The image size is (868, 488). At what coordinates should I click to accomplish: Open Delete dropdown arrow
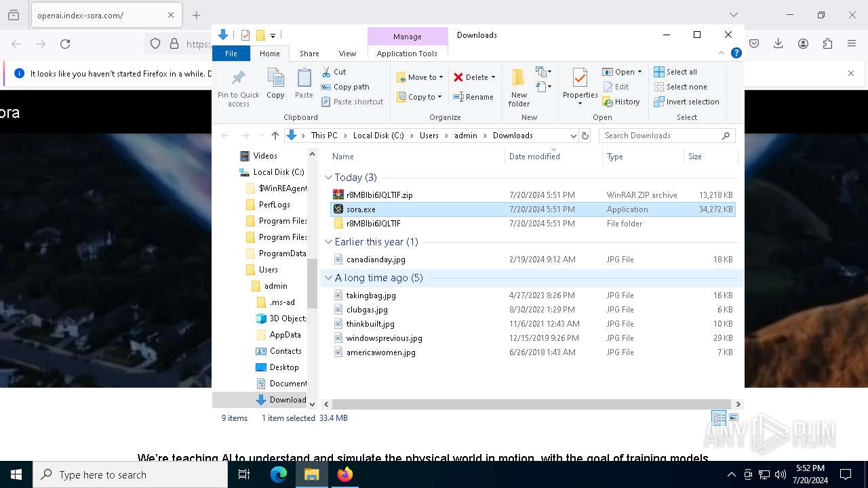493,77
